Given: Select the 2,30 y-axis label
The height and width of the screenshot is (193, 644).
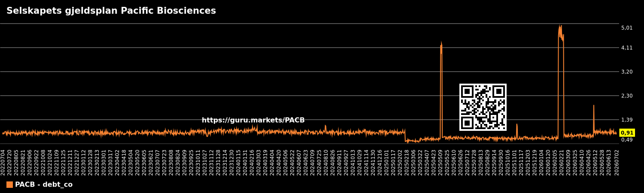Looking at the screenshot, I should coord(627,96).
